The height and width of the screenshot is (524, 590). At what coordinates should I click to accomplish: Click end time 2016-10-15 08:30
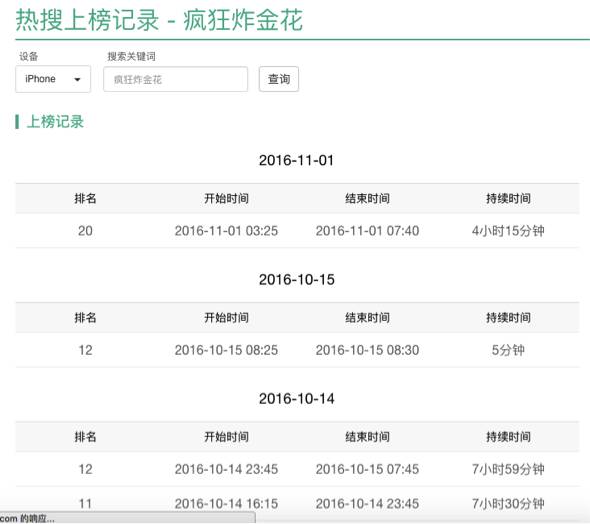[x=367, y=350]
